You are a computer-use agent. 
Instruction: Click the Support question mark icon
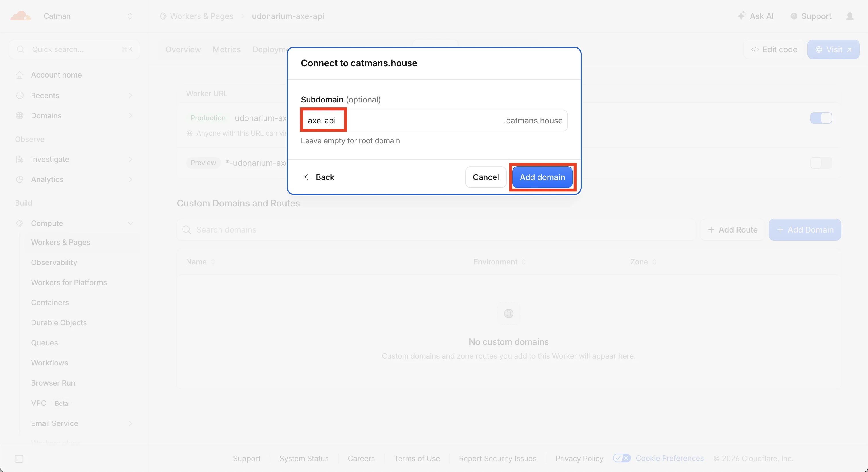pos(794,16)
